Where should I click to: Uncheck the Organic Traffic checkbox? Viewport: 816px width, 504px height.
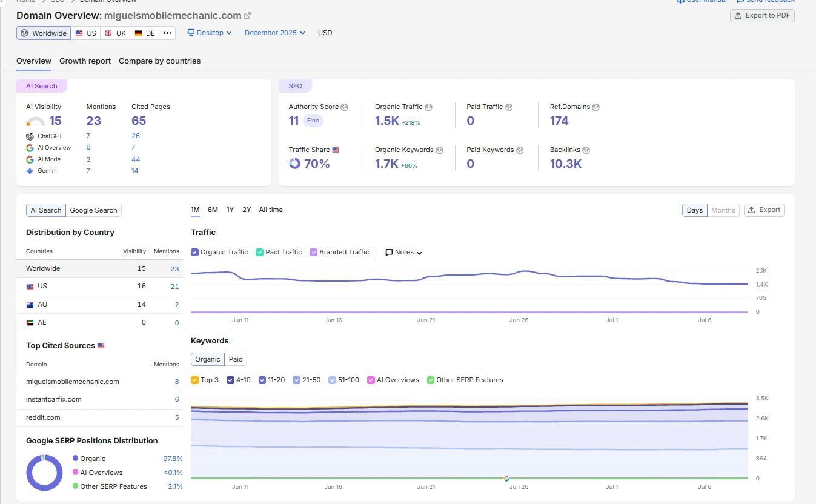[x=194, y=252]
